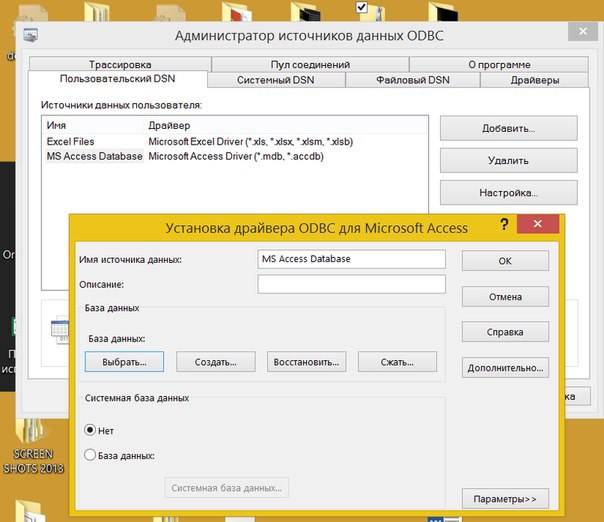Screen dimensions: 604x522
Task: Click the Восстановить... button
Action: pos(307,362)
